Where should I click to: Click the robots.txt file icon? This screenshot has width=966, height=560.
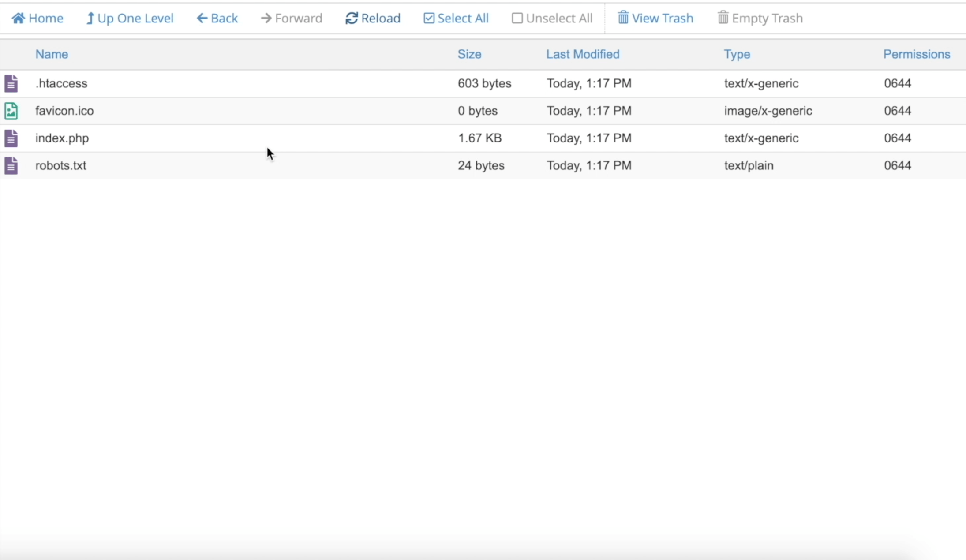click(11, 165)
